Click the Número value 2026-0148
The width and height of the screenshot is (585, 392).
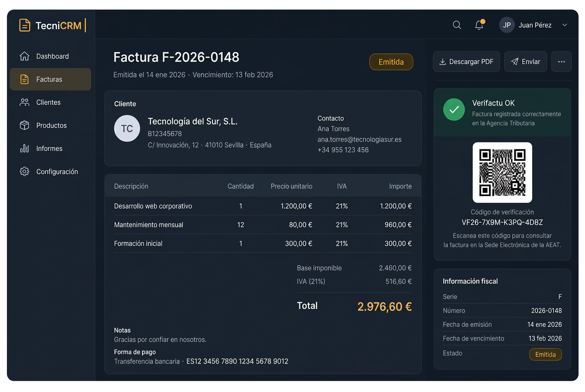[547, 311]
